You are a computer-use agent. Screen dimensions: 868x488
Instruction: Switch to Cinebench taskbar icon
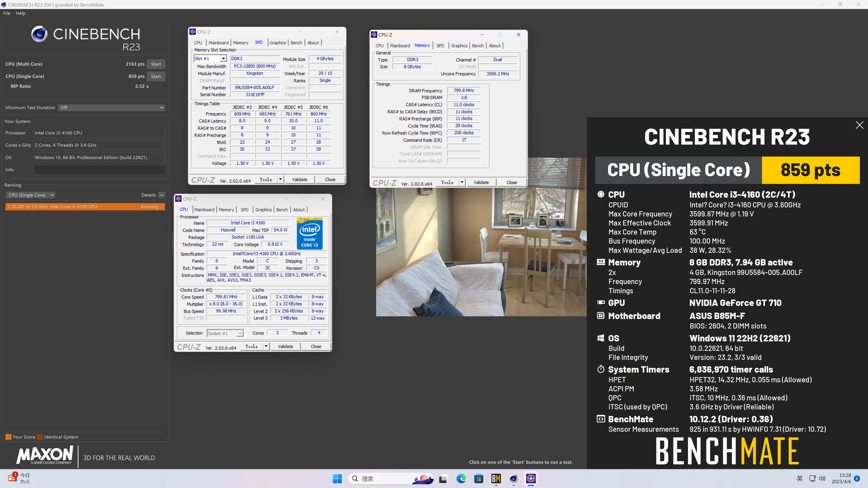(514, 479)
